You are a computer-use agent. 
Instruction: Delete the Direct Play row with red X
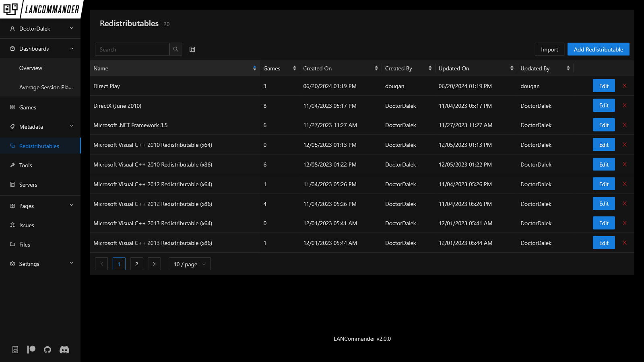point(625,86)
